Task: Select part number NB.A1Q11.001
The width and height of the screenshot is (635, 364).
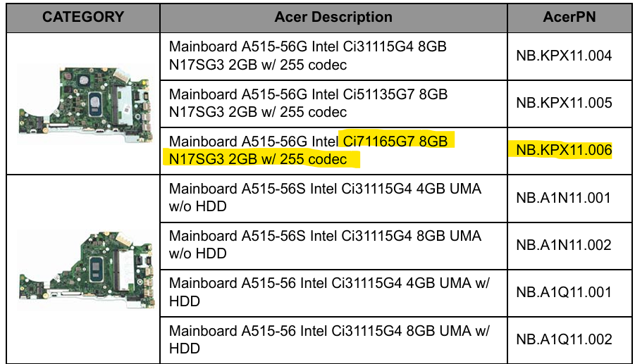Action: 564,292
